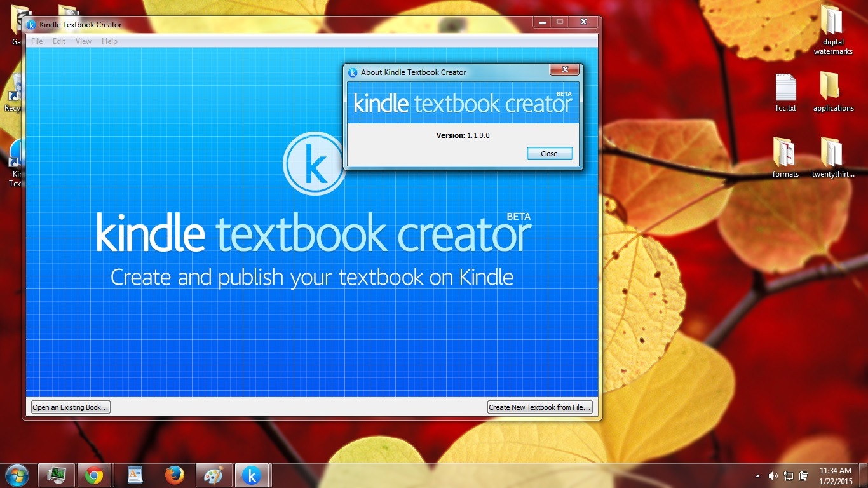The width and height of the screenshot is (868, 488).
Task: Select the fcc.txt file on desktop
Action: [x=786, y=93]
